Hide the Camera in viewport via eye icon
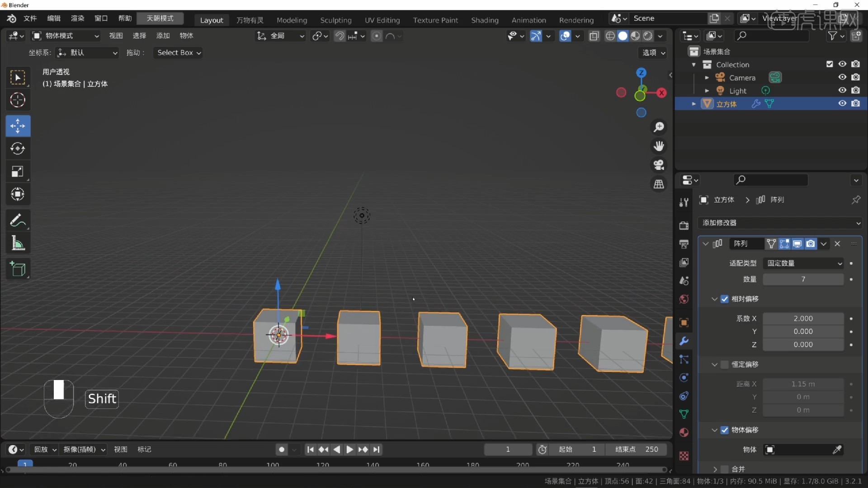This screenshot has height=488, width=868. [x=842, y=77]
